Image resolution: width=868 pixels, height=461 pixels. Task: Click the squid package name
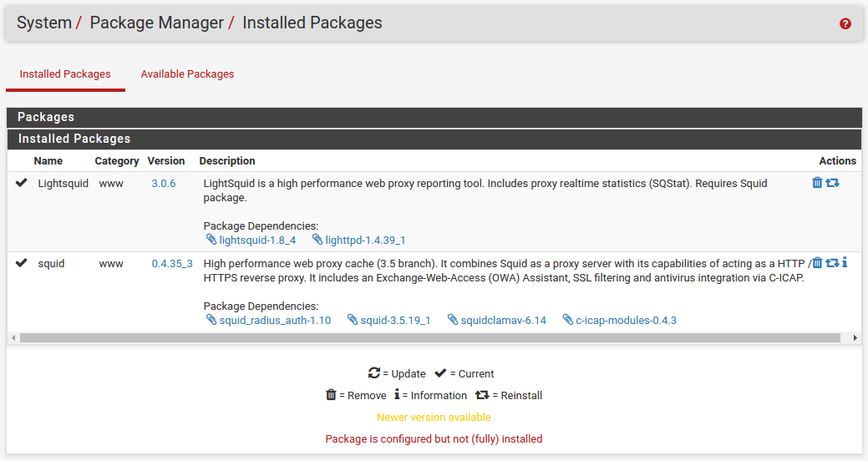click(51, 263)
